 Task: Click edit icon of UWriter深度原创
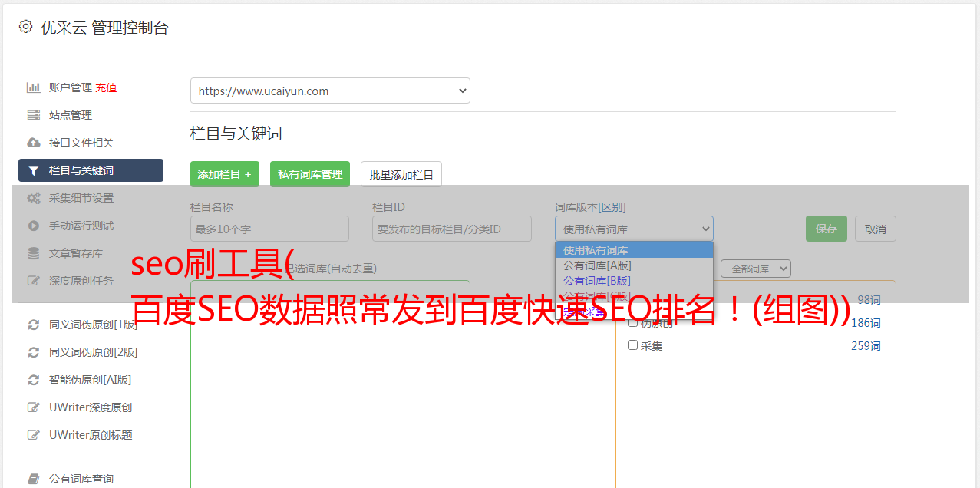pyautogui.click(x=33, y=407)
